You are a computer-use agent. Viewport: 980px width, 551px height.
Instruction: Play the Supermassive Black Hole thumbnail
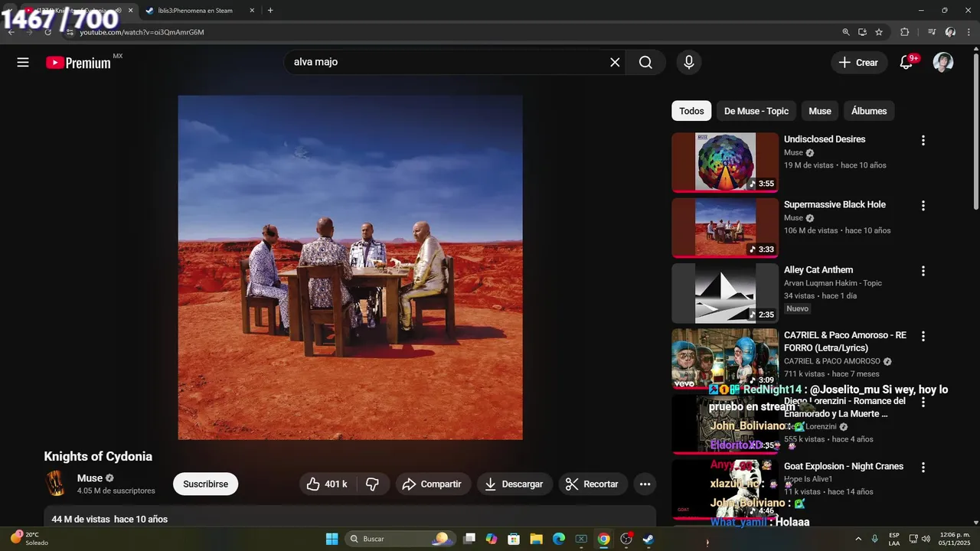pyautogui.click(x=725, y=228)
